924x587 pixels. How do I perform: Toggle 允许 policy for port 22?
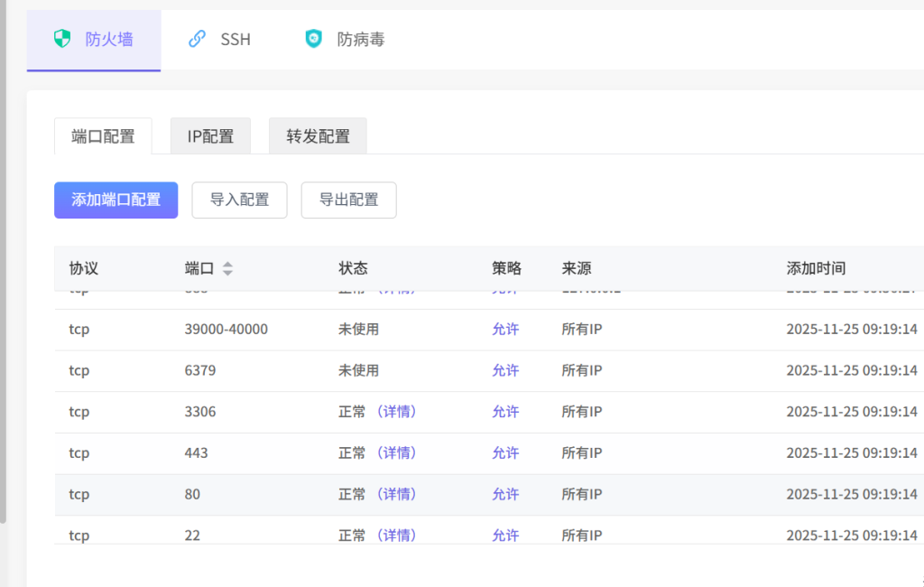tap(505, 535)
